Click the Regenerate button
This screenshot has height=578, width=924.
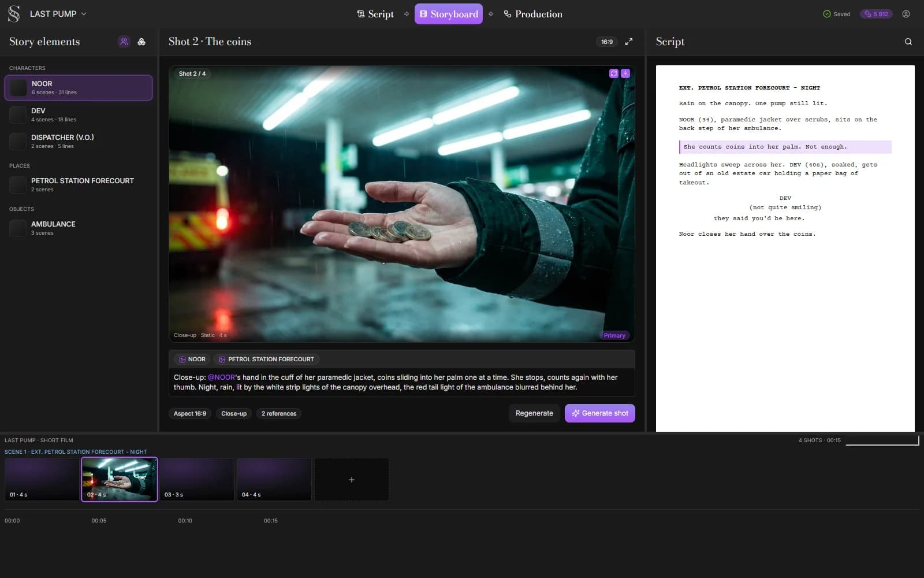click(x=534, y=413)
